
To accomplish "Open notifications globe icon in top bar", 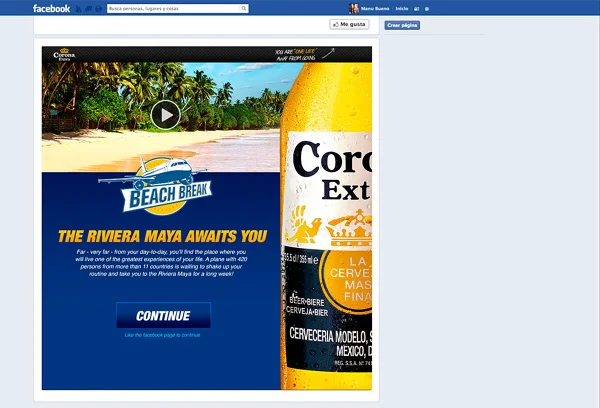I will tap(99, 9).
